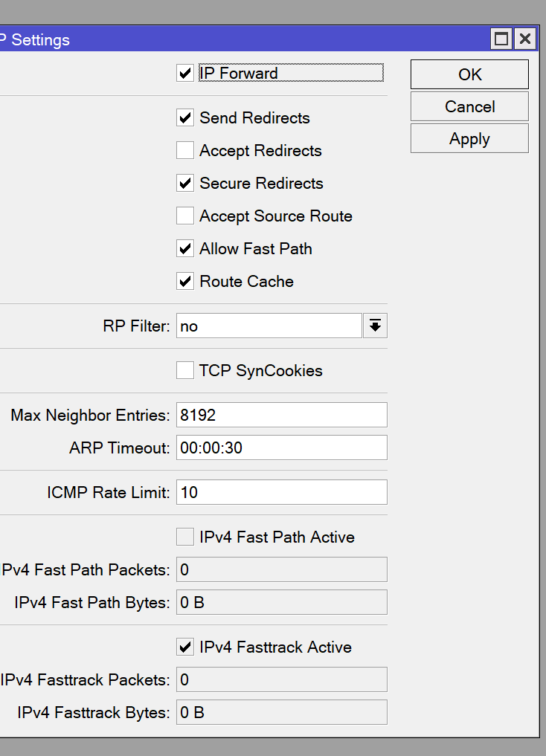Apply the current IP settings
The image size is (546, 756).
point(469,138)
